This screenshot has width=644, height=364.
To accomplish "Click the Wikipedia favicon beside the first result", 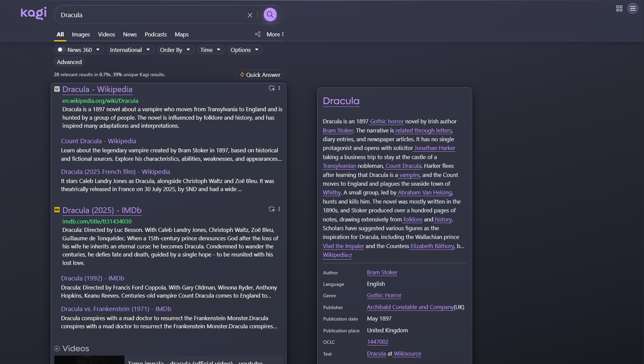I will [x=57, y=89].
